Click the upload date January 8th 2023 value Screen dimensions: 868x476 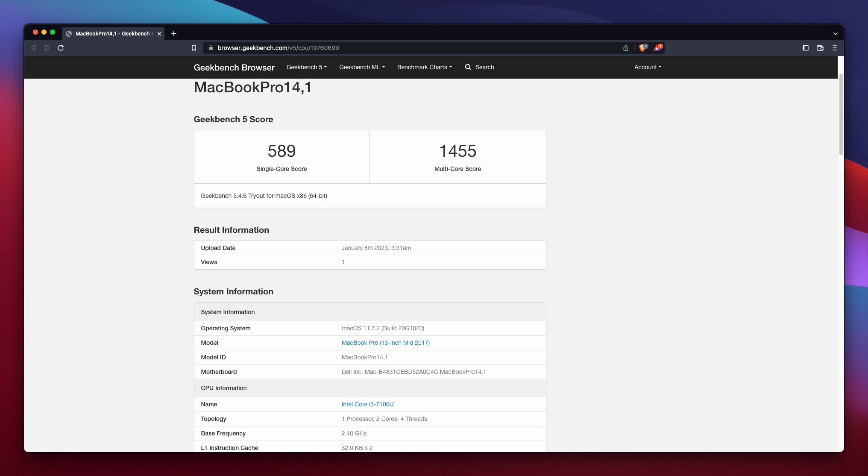[x=376, y=248]
